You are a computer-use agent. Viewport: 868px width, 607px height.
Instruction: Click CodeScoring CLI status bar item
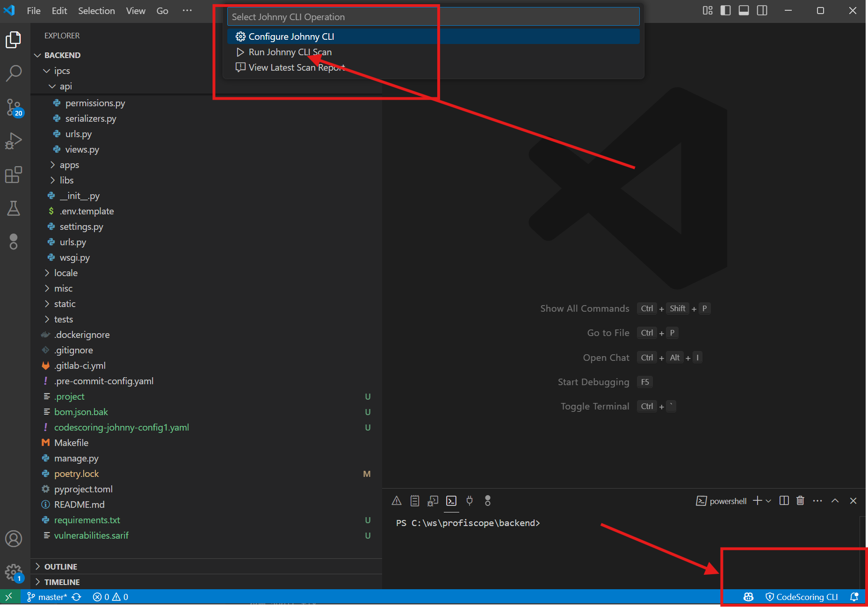click(x=801, y=597)
